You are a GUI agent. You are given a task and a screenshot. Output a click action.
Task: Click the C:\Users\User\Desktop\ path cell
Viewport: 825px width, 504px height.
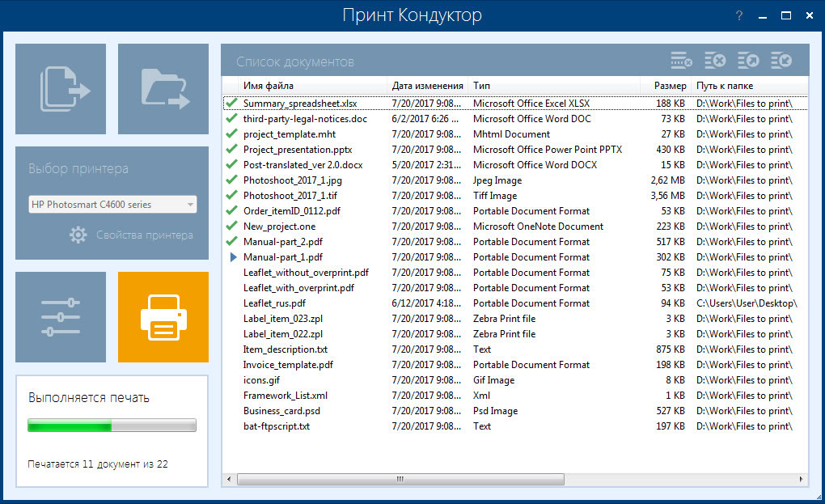[747, 303]
